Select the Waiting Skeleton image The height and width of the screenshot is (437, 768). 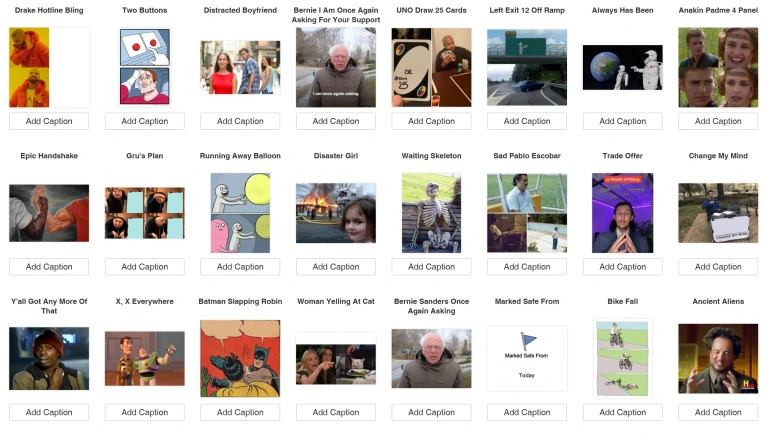(x=432, y=213)
